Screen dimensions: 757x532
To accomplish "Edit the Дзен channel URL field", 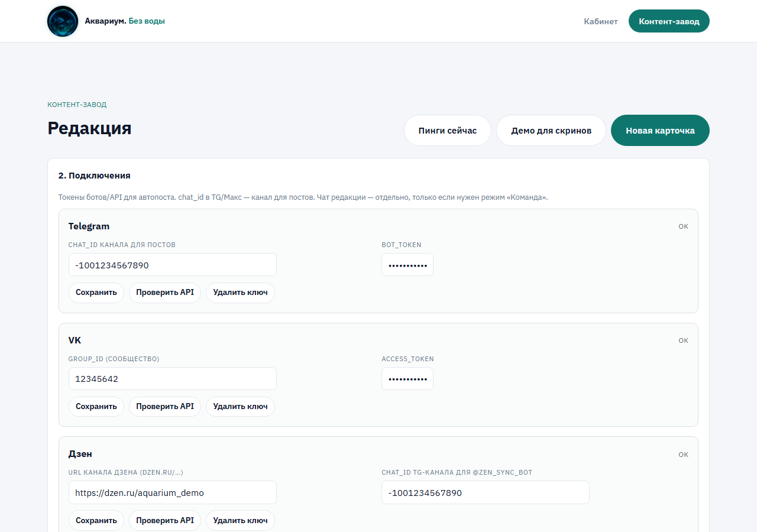I will 173,492.
